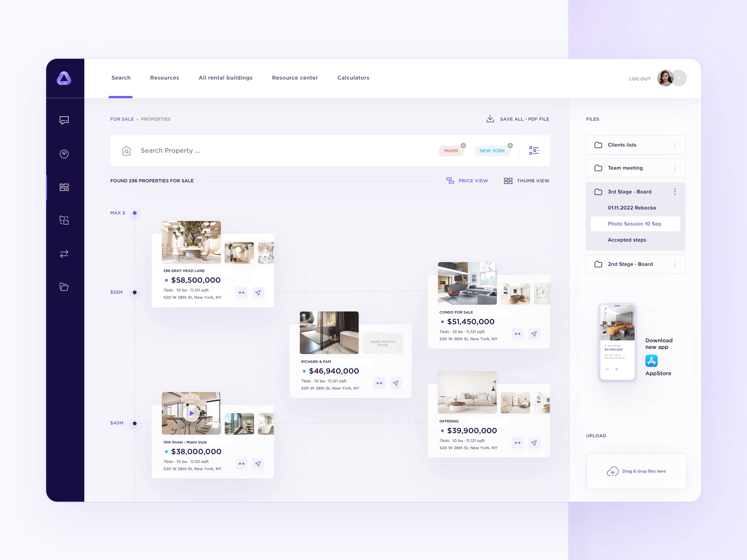Click compare icon on $58,500,000 listing
747x560 pixels.
point(241,293)
